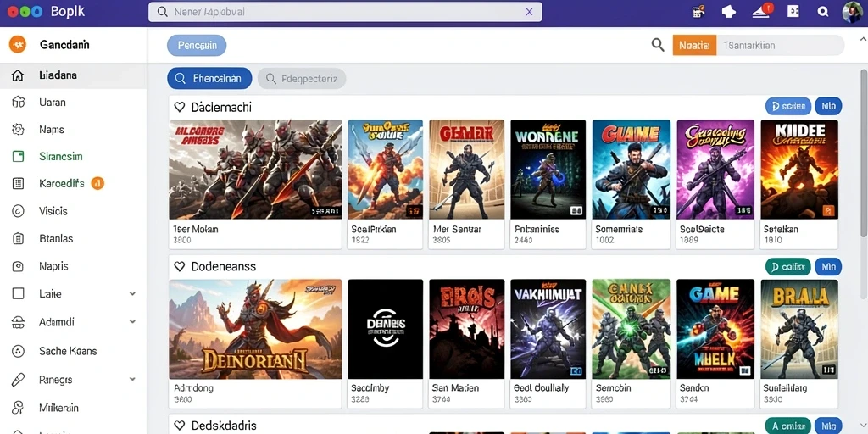Open the Btanlas clipboard icon
Viewport: 868px width, 434px height.
click(19, 238)
